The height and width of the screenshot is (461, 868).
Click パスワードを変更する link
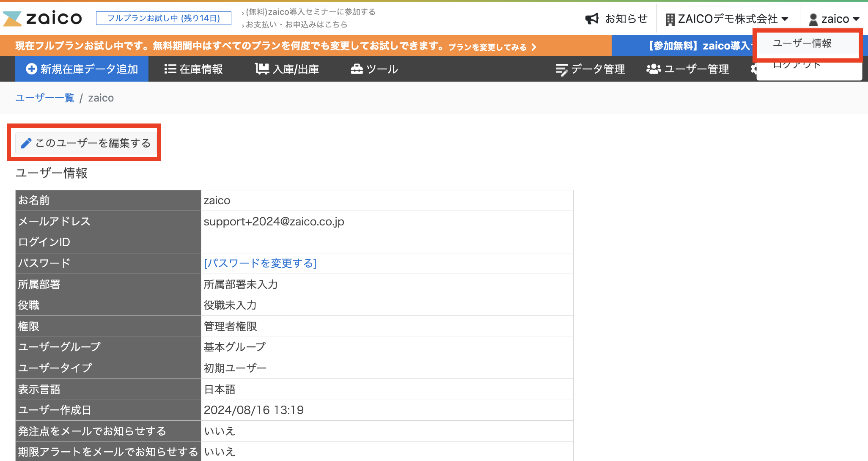click(260, 263)
